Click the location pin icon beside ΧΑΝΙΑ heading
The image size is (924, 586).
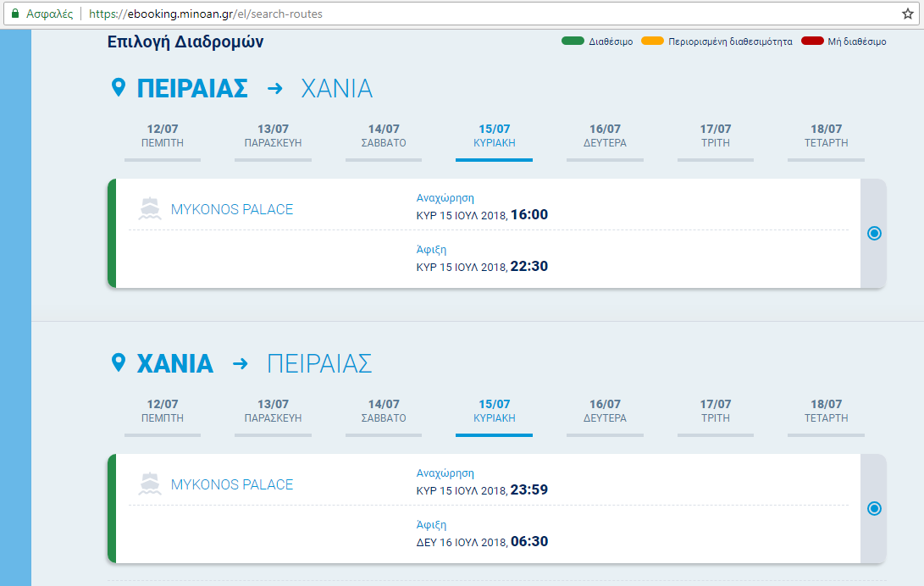point(119,362)
